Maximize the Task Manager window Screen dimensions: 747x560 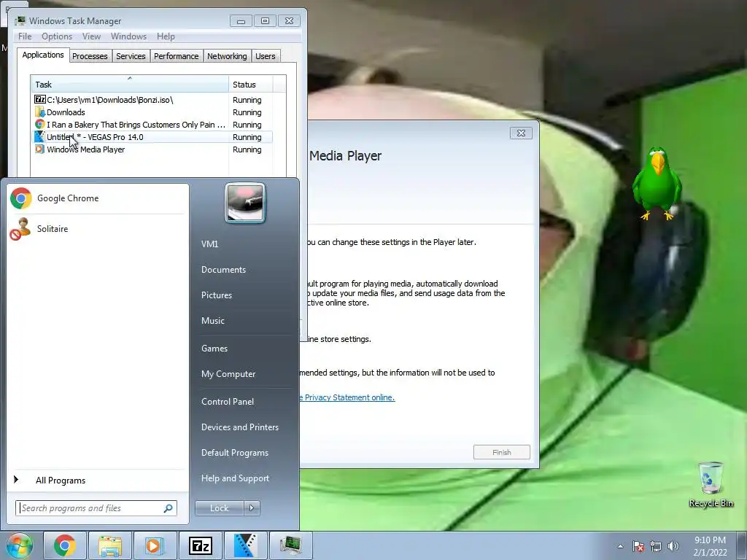point(265,21)
